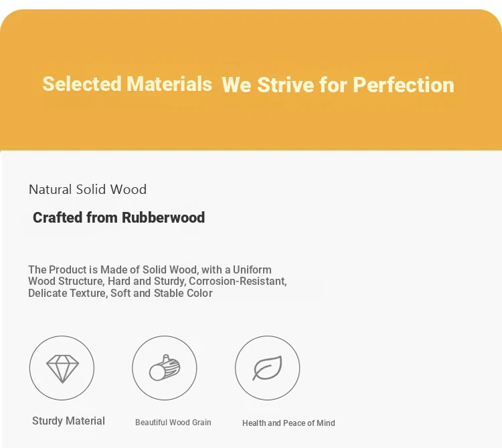Viewport: 502px width, 448px height.
Task: Click the Natural Solid Wood subtitle
Action: [88, 189]
